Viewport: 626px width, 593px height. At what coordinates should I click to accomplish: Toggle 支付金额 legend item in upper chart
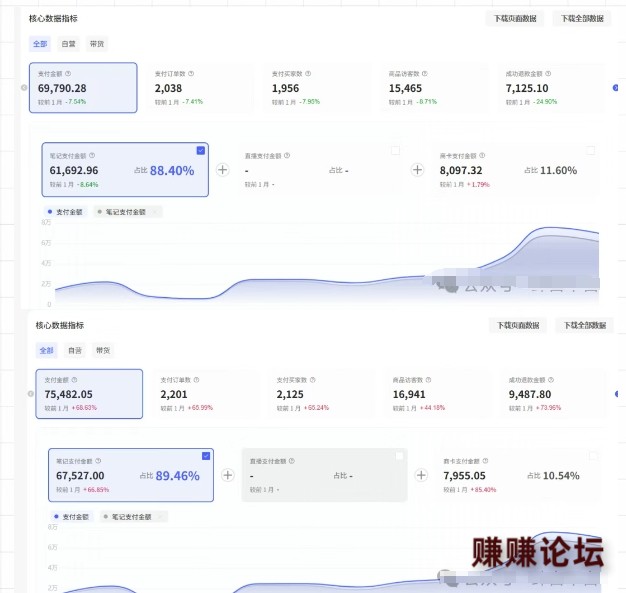click(x=65, y=212)
